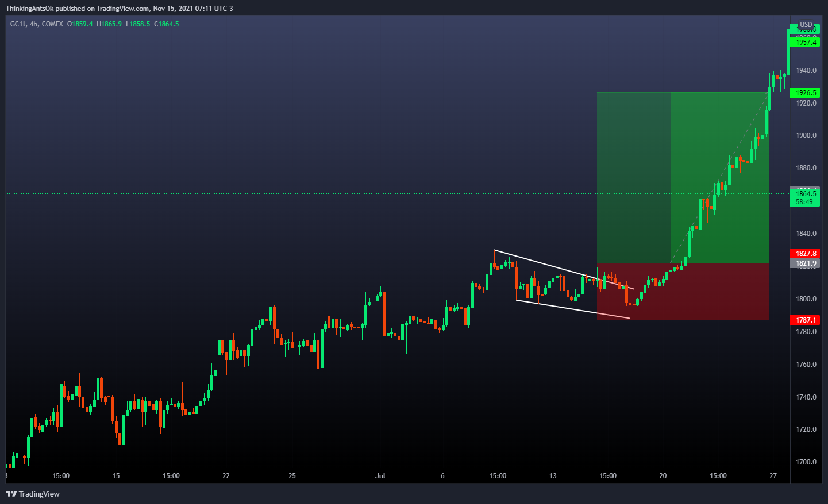Click the 1920.0 price axis tick
The image size is (828, 504).
[x=806, y=103]
